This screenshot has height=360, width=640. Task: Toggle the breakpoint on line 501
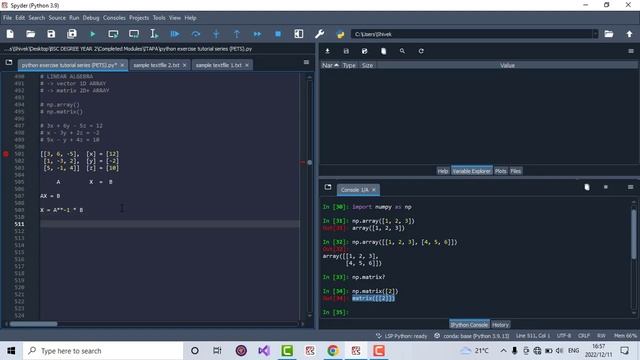[6, 154]
